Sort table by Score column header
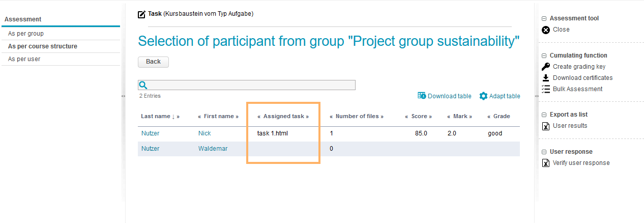Image resolution: width=644 pixels, height=223 pixels. point(419,116)
